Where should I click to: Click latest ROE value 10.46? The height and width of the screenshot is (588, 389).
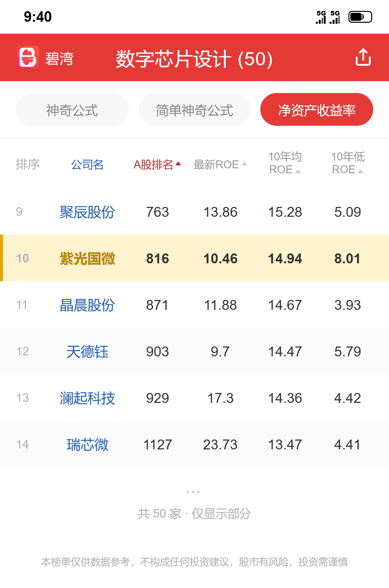[x=220, y=258]
